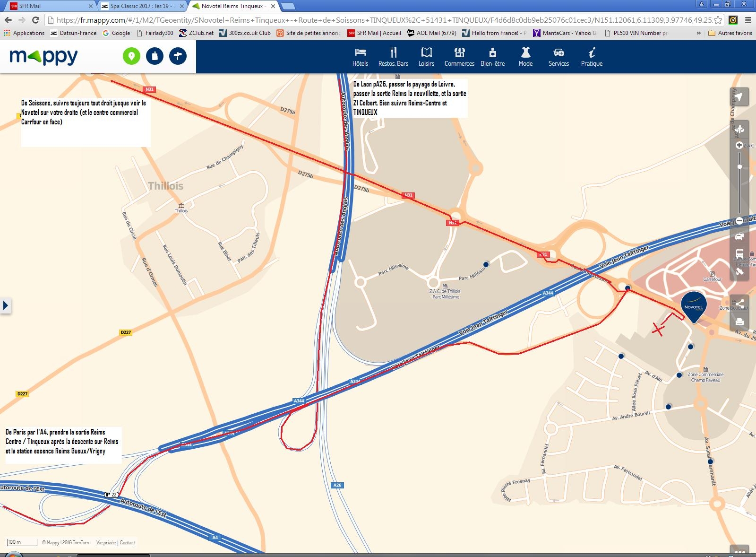
Task: Open the Restos, Bars category
Action: [393, 57]
